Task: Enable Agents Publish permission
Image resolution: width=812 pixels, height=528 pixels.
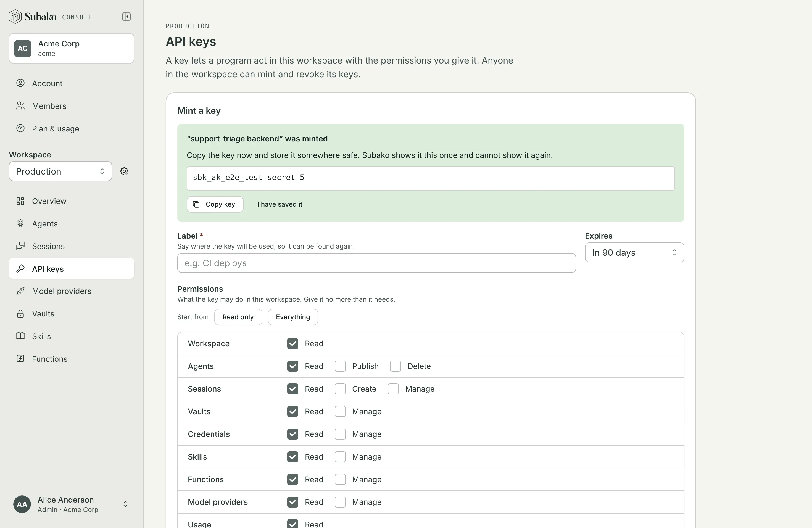Action: pyautogui.click(x=340, y=366)
